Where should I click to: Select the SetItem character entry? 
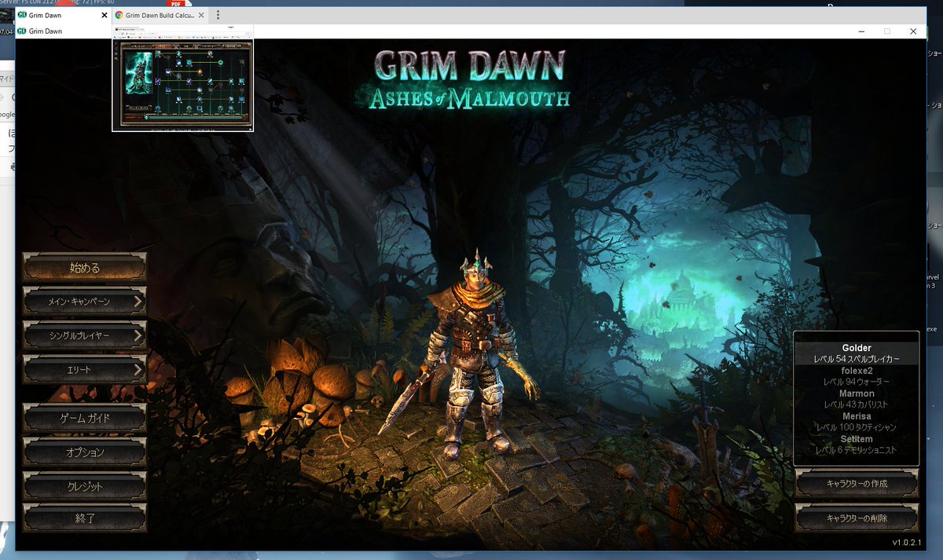[x=856, y=445]
